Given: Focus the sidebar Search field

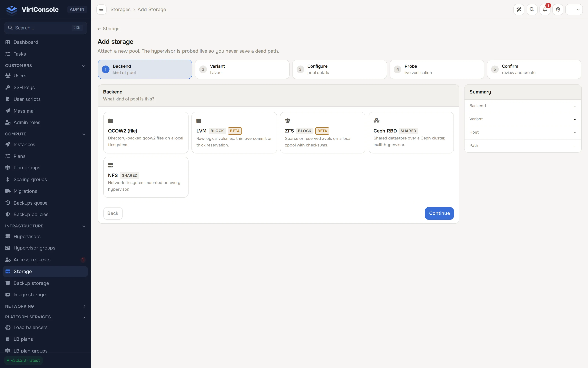Looking at the screenshot, I should pyautogui.click(x=45, y=28).
